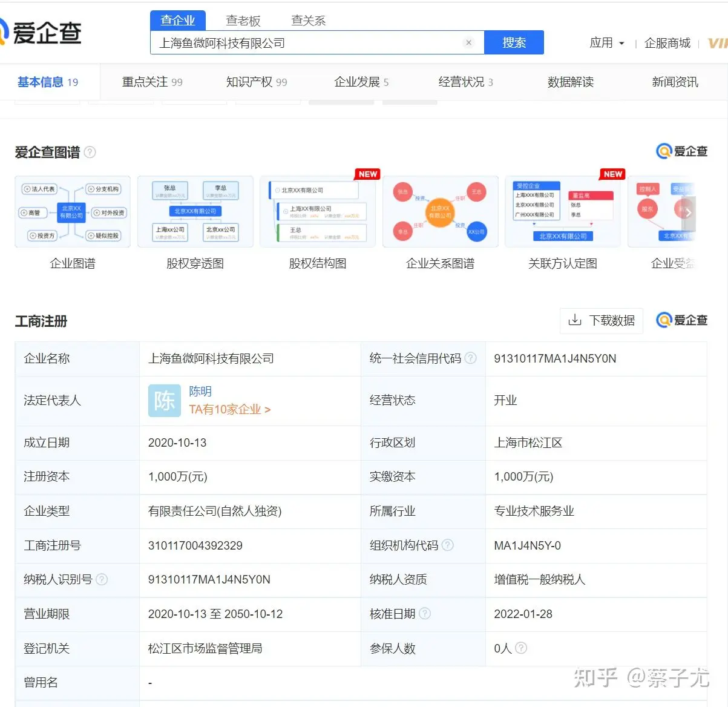
Task: Open the 重点关注 tab
Action: [152, 82]
